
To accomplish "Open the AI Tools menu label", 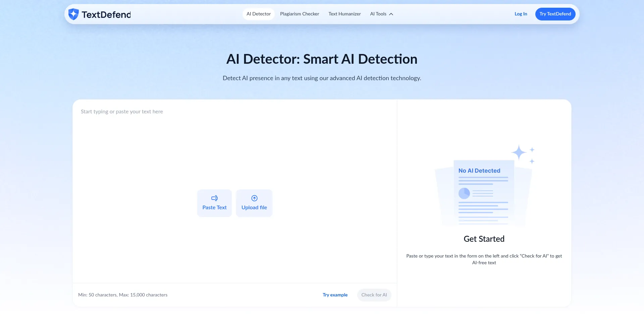I will point(378,14).
